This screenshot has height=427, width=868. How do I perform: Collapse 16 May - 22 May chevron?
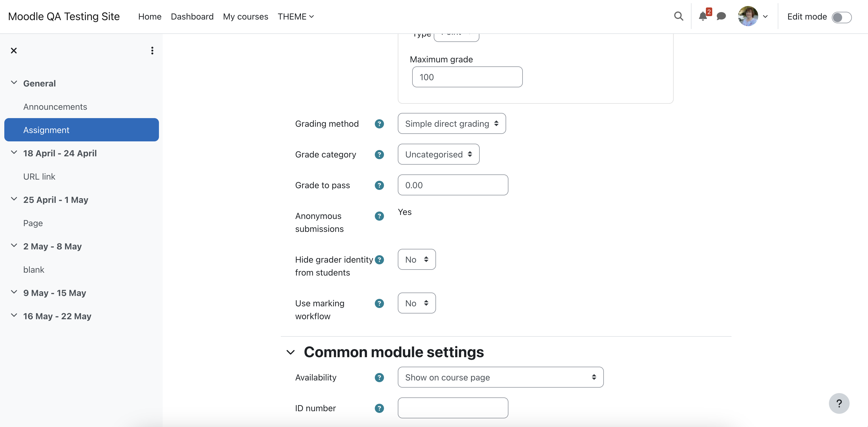tap(14, 315)
